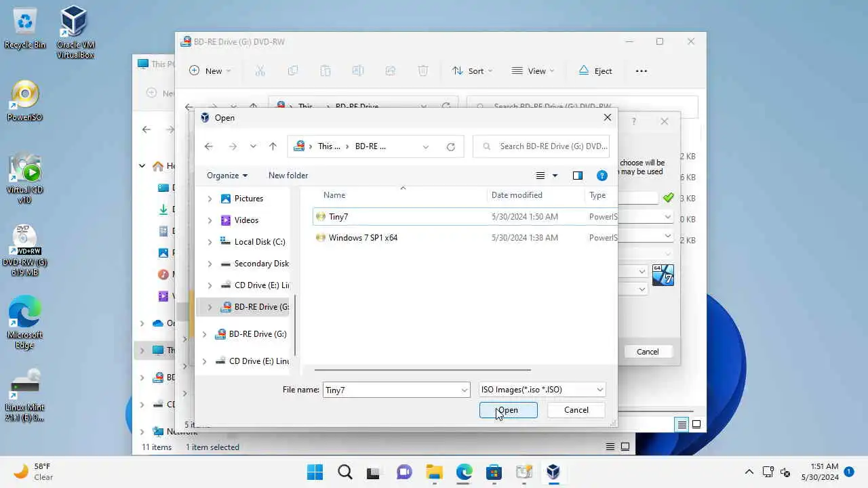868x488 pixels.
Task: Open the View menu in Explorer
Action: (x=533, y=70)
